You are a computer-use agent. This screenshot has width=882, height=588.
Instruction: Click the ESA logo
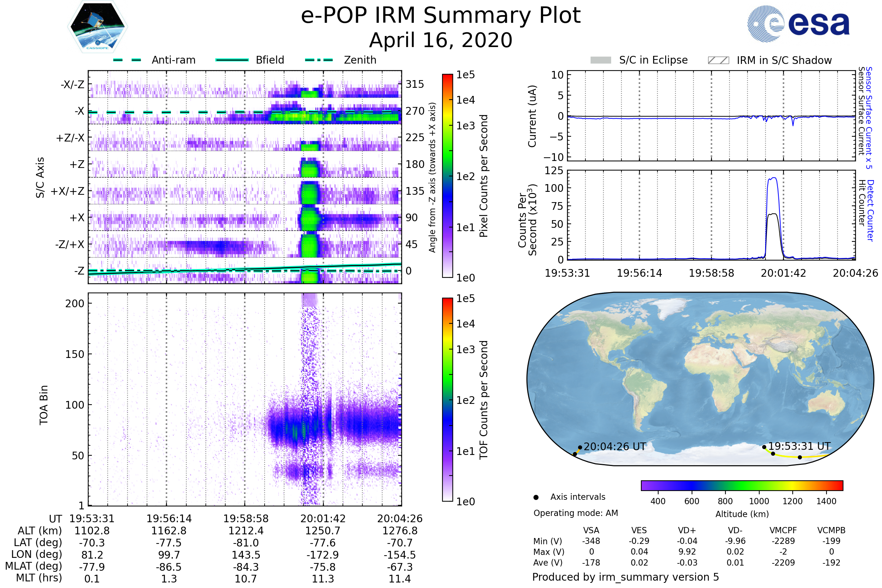pyautogui.click(x=798, y=24)
